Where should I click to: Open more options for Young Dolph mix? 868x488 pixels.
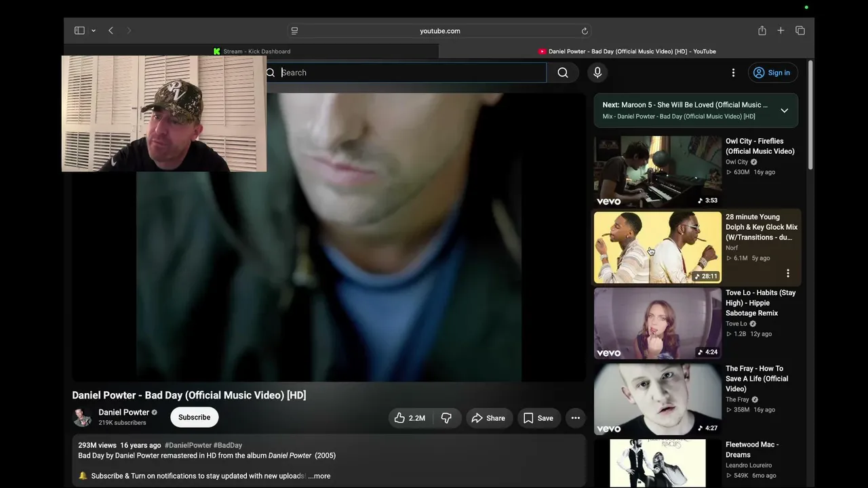tap(788, 273)
